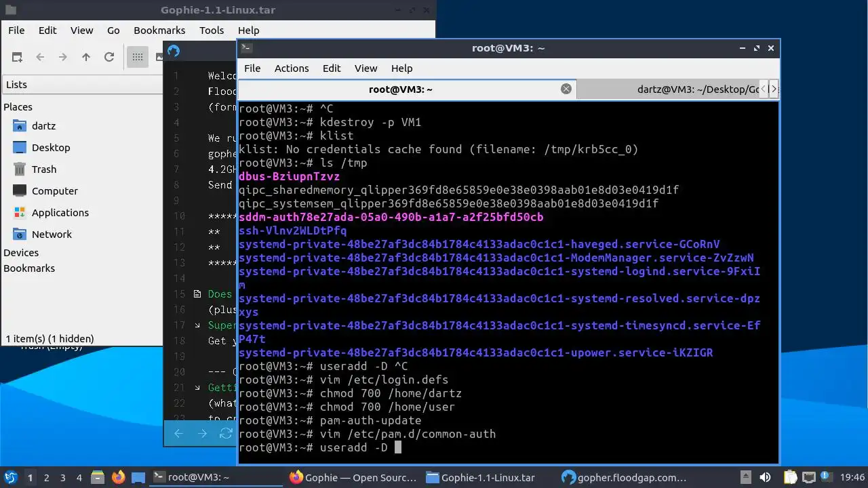Screen dimensions: 868x488
Task: Click the dbus-BziupnTzvz entry in terminal output
Action: pyautogui.click(x=290, y=176)
